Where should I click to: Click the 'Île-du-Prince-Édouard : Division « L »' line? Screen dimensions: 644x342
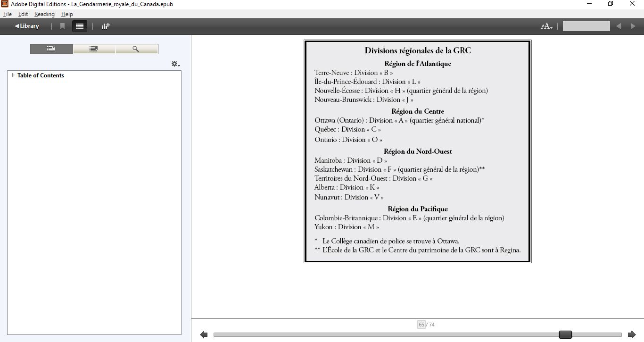tap(367, 82)
